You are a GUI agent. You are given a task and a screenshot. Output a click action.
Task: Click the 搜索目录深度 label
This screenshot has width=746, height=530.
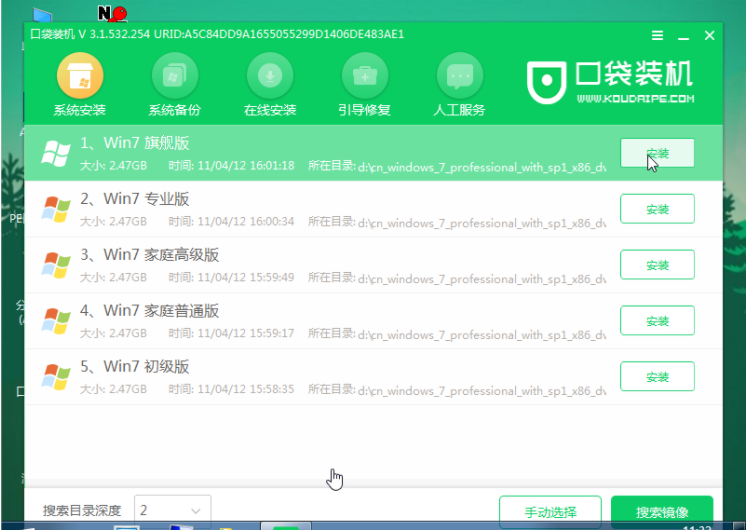(82, 511)
